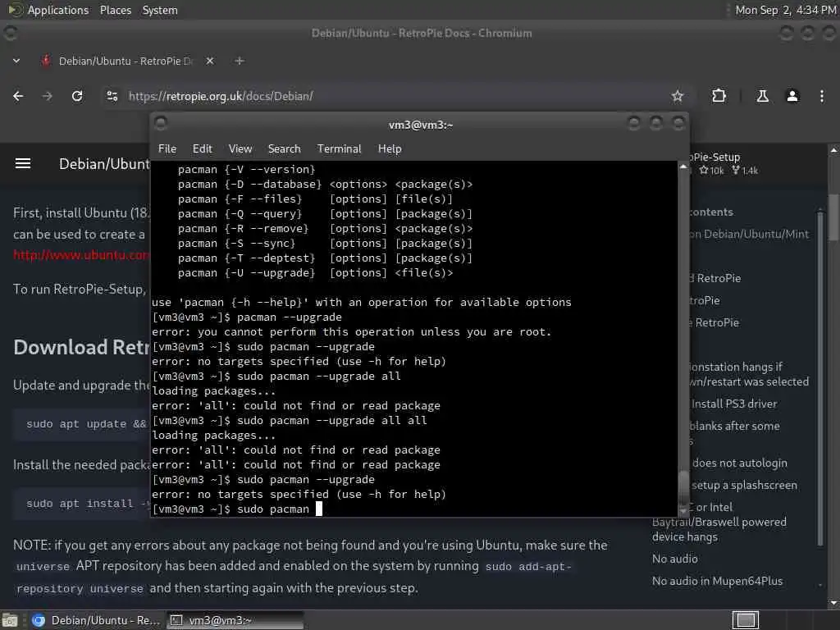Go back in Chromium
The image size is (840, 630).
pyautogui.click(x=18, y=96)
